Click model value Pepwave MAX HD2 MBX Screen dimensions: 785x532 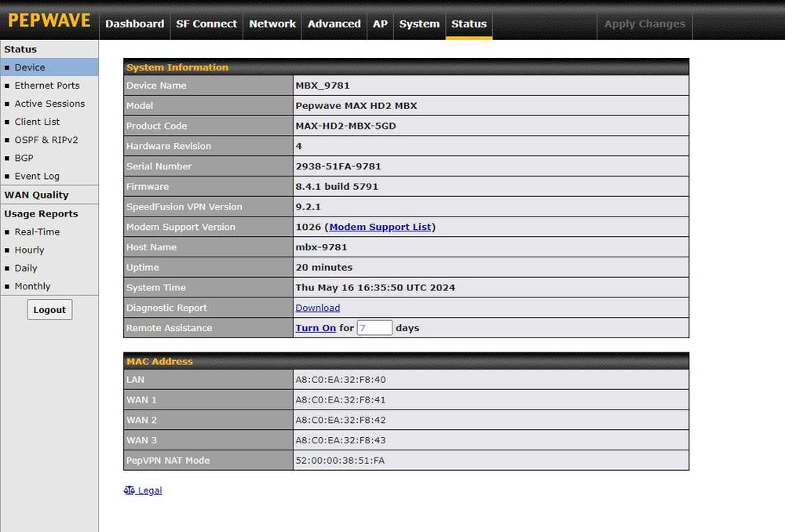tap(356, 106)
